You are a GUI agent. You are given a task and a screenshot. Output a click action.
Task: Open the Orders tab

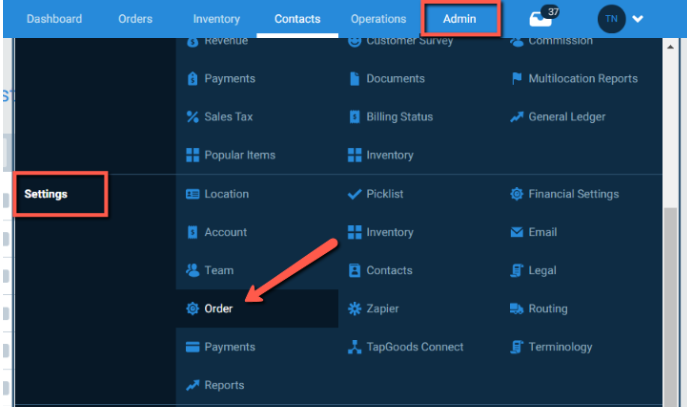click(x=135, y=19)
